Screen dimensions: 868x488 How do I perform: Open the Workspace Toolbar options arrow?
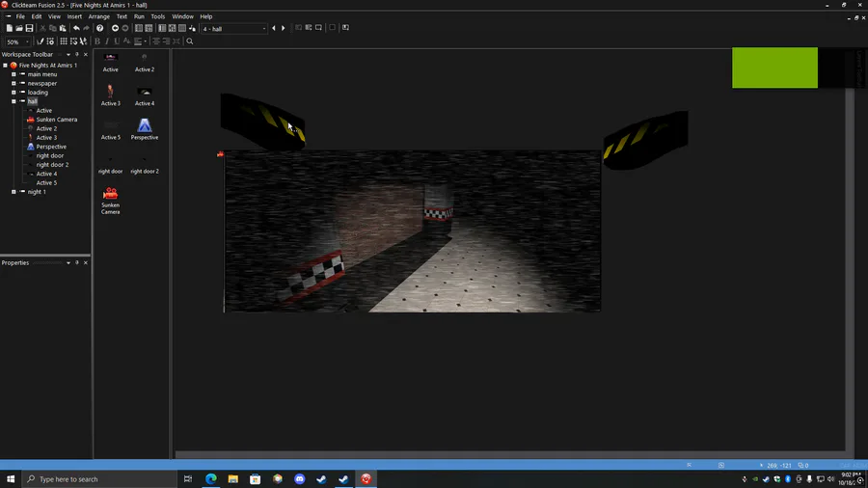(x=68, y=55)
